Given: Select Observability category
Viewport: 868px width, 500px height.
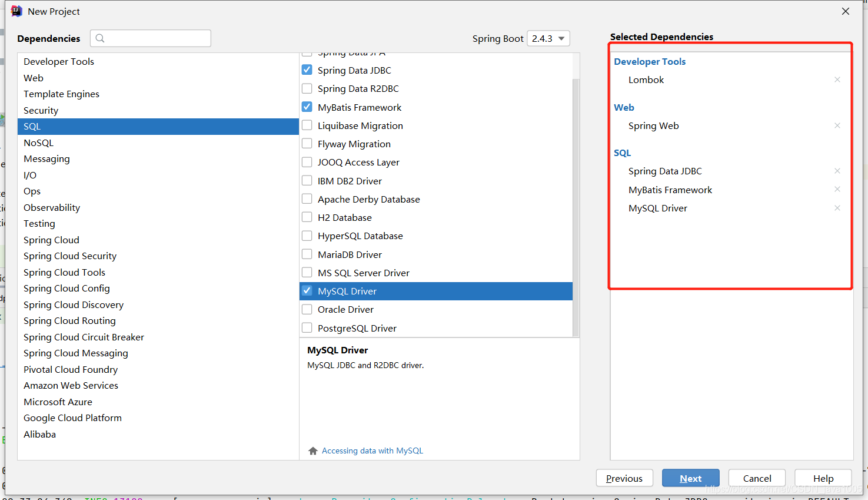Looking at the screenshot, I should click(x=158, y=207).
